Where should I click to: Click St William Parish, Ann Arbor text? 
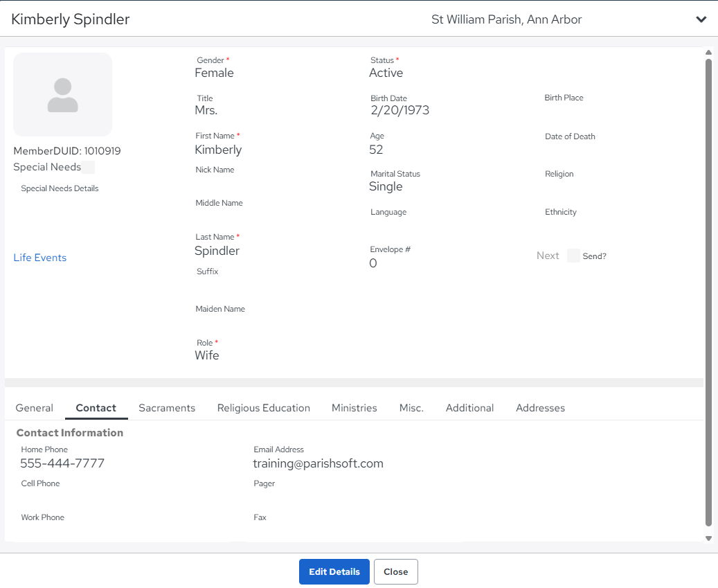tap(506, 19)
